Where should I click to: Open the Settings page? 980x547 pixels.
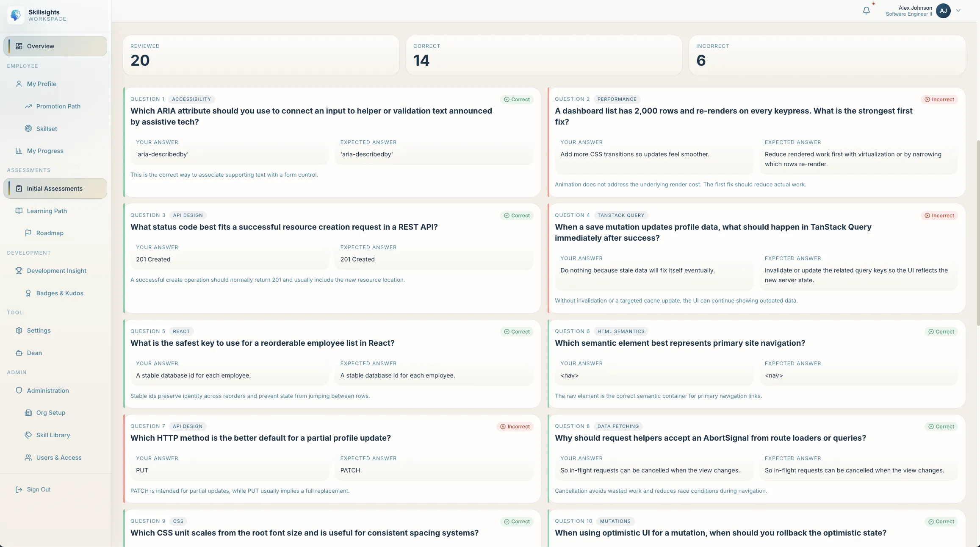[x=39, y=330]
